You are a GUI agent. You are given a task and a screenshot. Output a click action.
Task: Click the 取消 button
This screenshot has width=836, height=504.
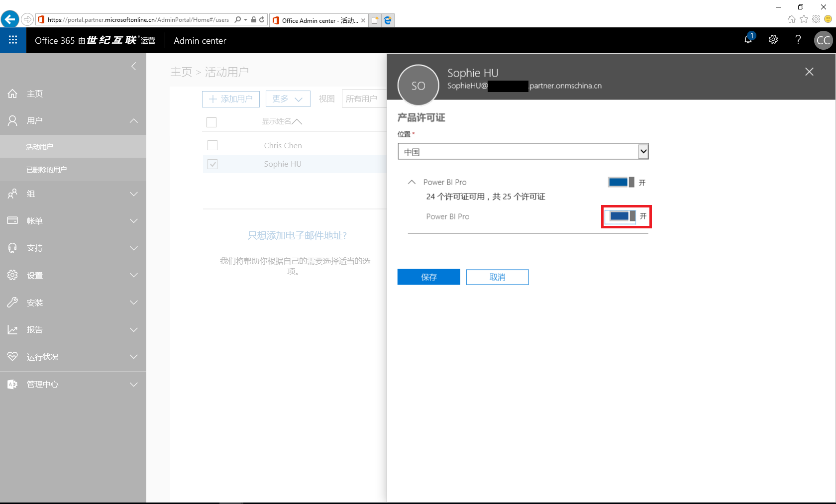(x=497, y=277)
